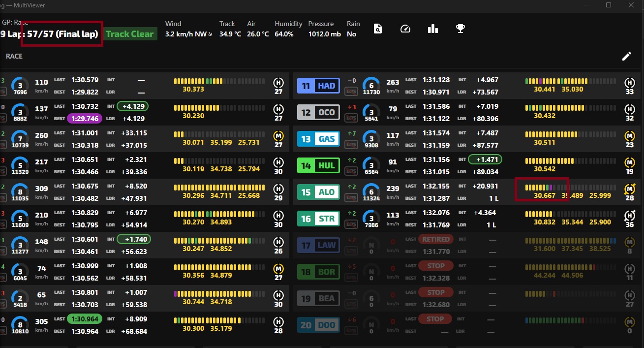Click tyre icon in the 1:30.999 last-lap row
The width and height of the screenshot is (644, 348).
[278, 269]
